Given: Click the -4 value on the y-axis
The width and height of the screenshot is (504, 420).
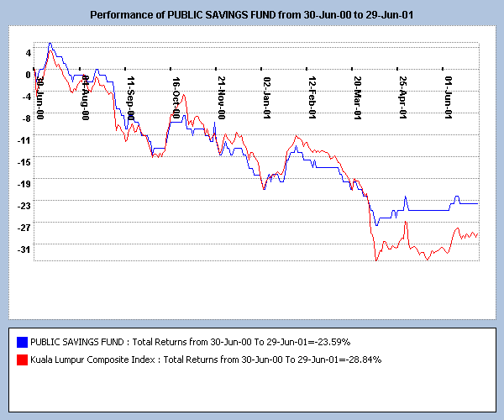Looking at the screenshot, I should click(27, 97).
